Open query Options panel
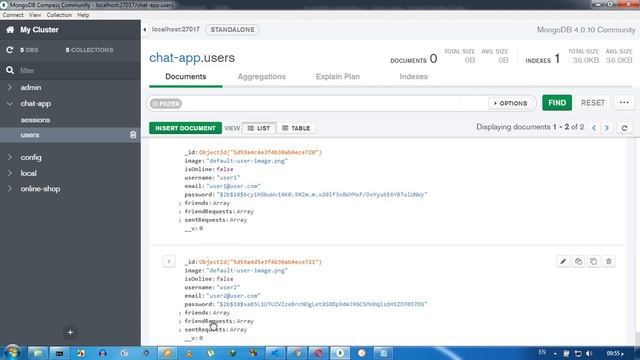The image size is (640, 360). pyautogui.click(x=511, y=103)
